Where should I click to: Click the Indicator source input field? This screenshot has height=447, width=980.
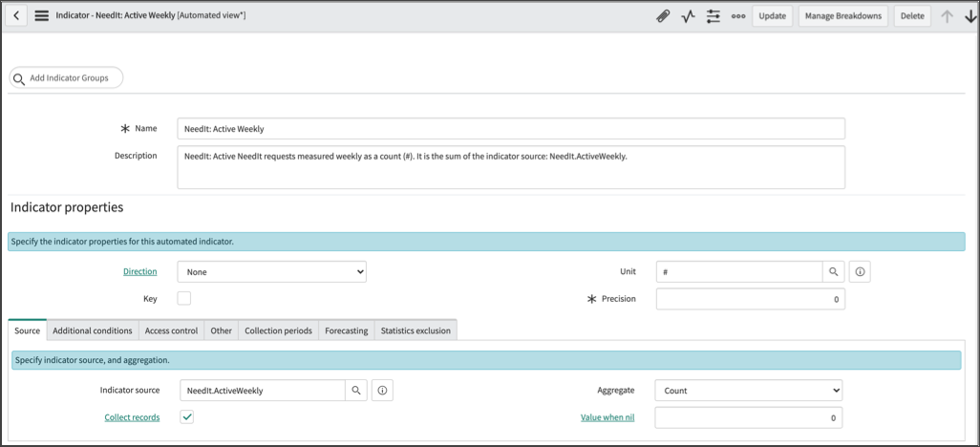coord(263,390)
